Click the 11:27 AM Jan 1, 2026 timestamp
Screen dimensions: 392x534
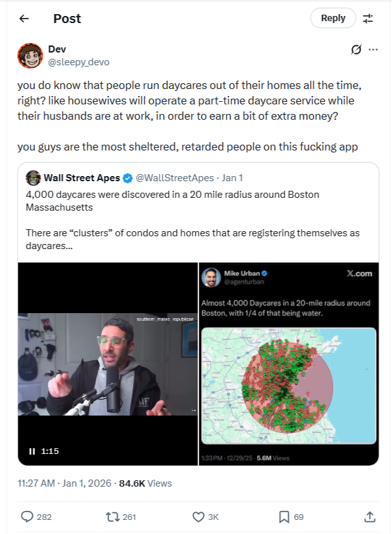pos(65,483)
